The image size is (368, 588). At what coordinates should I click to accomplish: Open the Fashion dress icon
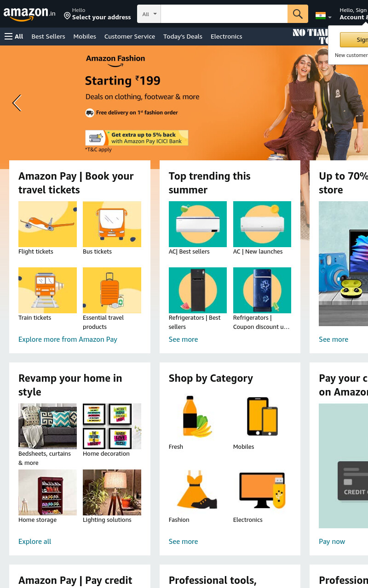tap(198, 490)
